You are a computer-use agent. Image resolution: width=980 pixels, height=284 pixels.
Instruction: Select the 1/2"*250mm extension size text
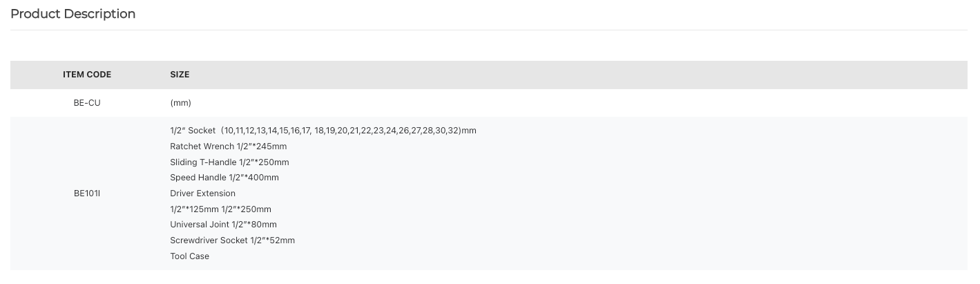pyautogui.click(x=247, y=209)
